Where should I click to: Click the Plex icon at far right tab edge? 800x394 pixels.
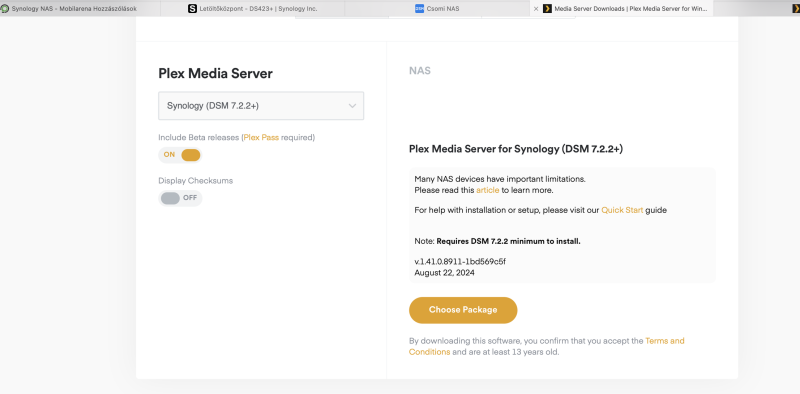pyautogui.click(x=796, y=9)
